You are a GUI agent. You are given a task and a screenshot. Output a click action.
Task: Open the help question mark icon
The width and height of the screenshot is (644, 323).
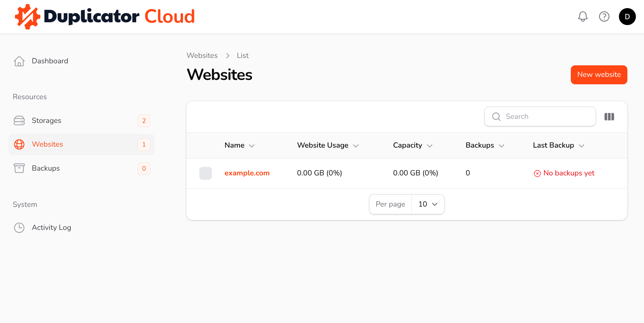click(x=604, y=17)
